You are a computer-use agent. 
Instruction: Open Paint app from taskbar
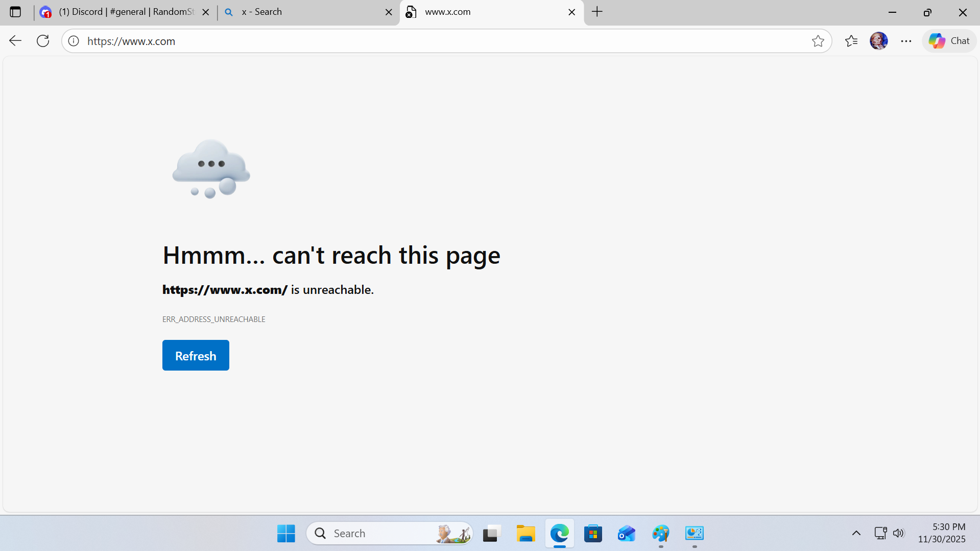coord(661,533)
